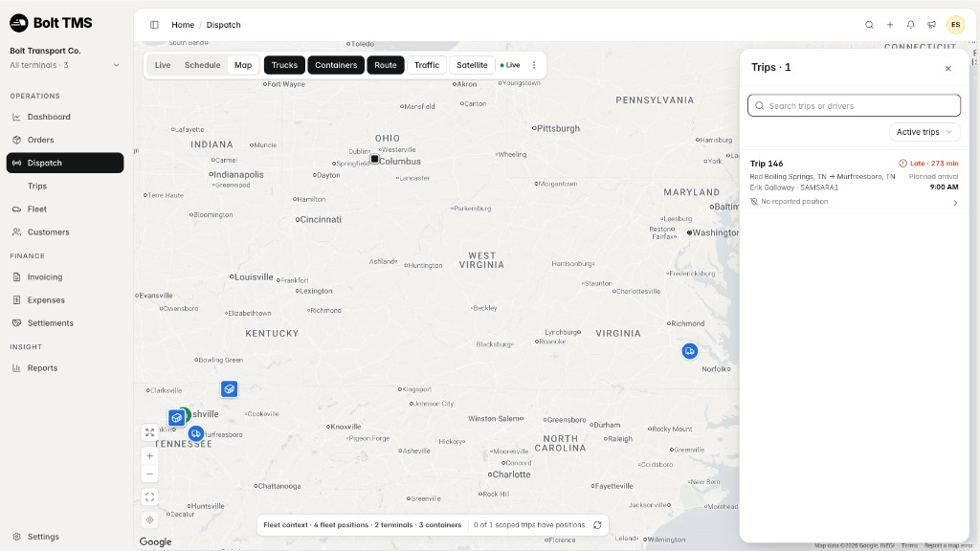980x551 pixels.
Task: Open Orders in sidebar
Action: tap(65, 140)
